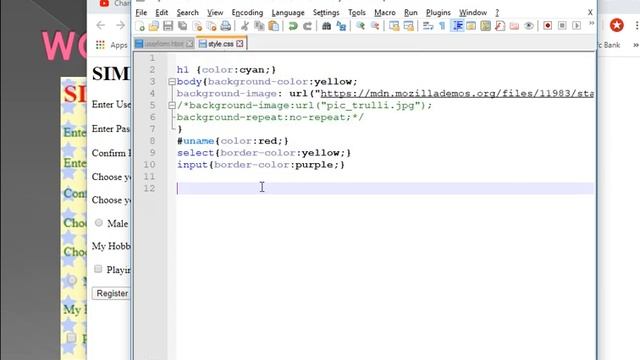Click the Playback macro icon
This screenshot has height=360, width=640.
point(576,26)
